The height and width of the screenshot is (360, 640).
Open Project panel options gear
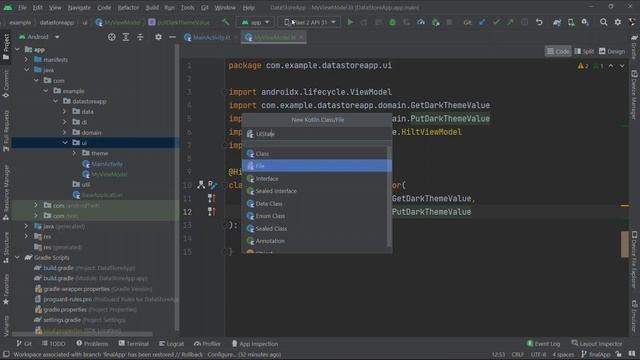tap(158, 37)
